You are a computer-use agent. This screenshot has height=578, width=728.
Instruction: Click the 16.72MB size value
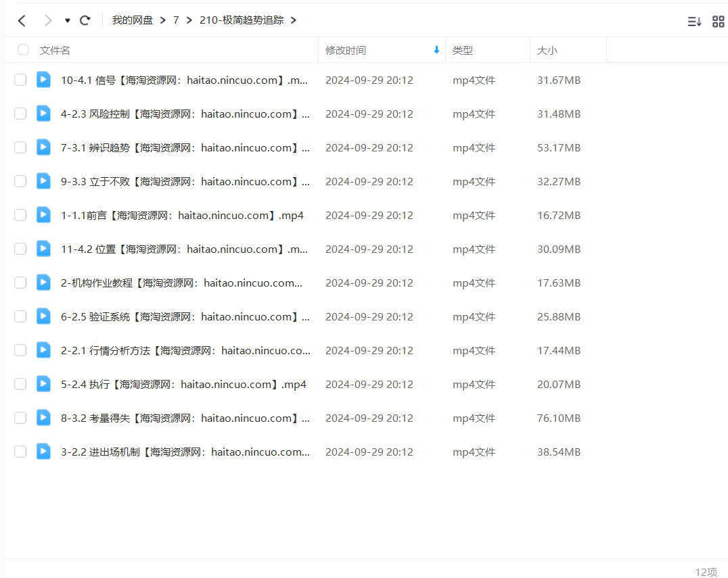[x=559, y=215]
